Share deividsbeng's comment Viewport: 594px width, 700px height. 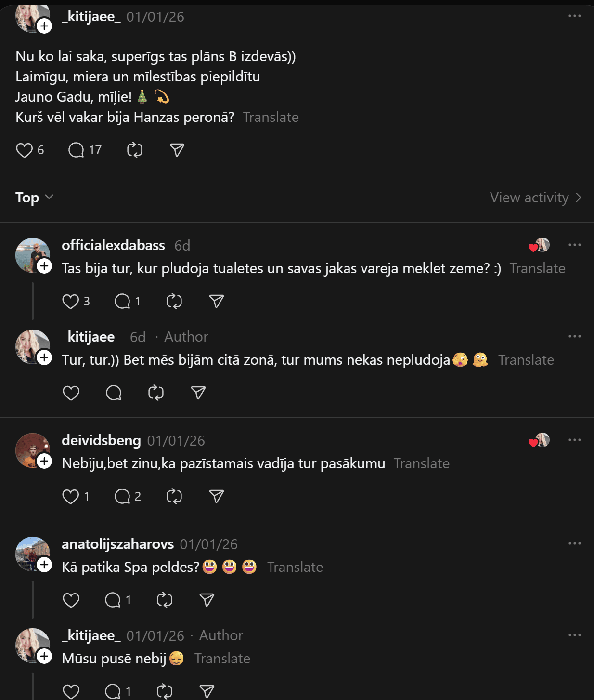point(217,496)
